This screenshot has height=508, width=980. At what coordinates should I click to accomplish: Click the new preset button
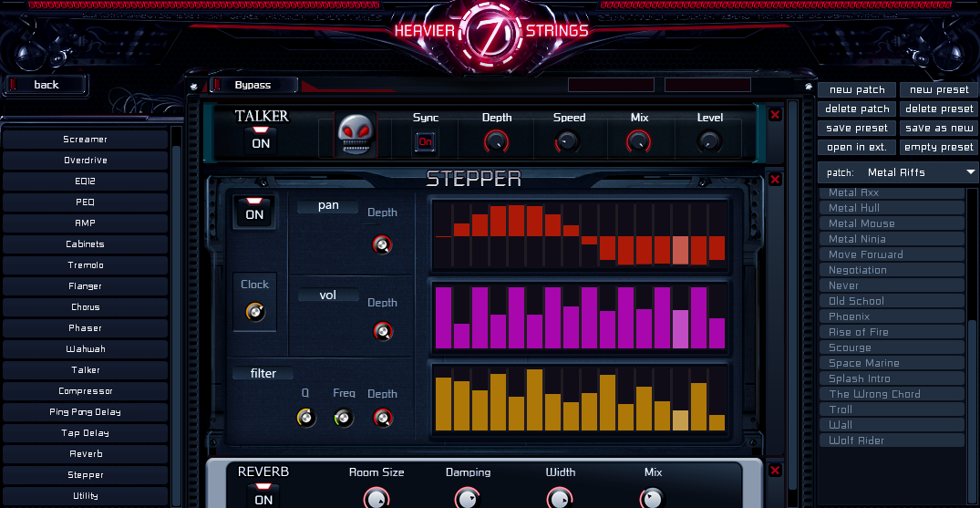pos(939,89)
